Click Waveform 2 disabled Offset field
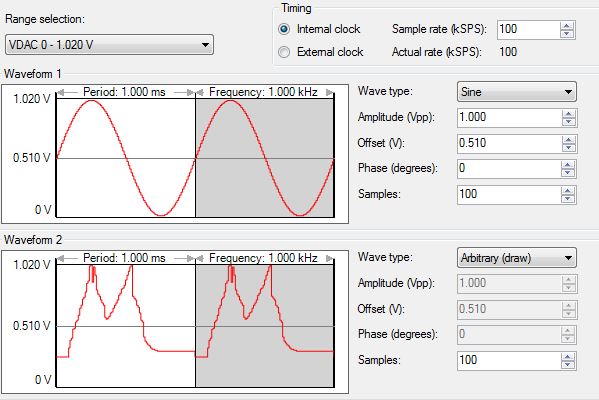 coord(509,309)
